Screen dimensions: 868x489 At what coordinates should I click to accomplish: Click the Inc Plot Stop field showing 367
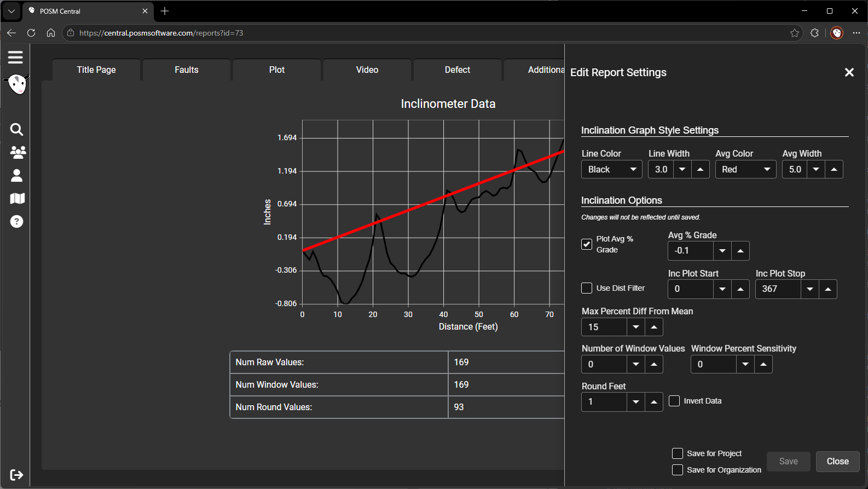click(778, 289)
